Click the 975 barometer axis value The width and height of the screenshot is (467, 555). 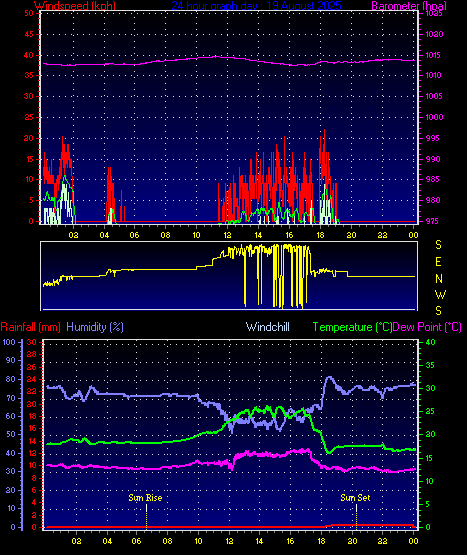[433, 221]
